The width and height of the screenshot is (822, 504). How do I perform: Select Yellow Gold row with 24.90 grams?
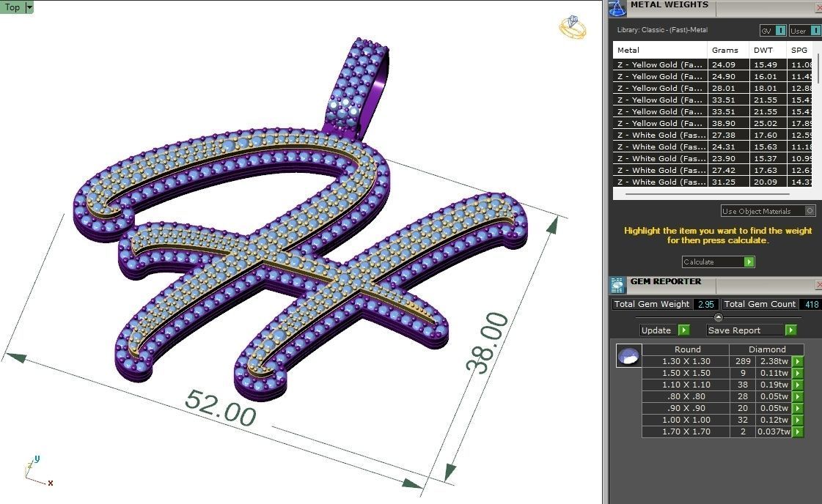[713, 76]
